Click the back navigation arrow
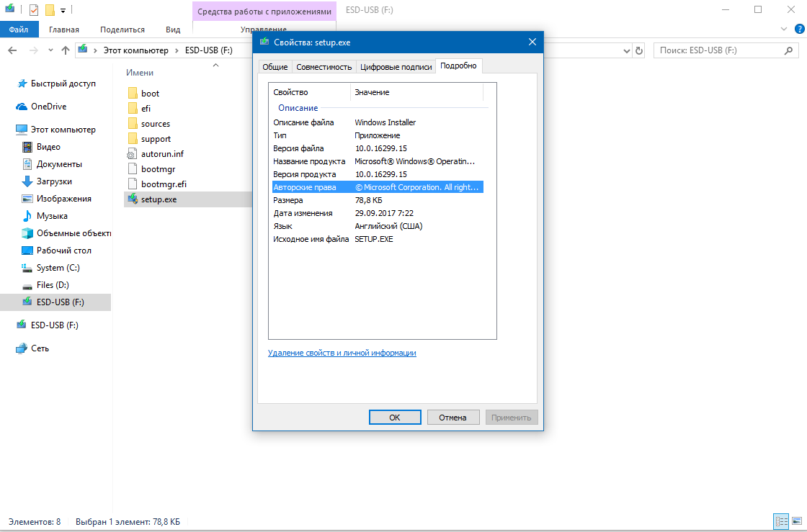Viewport: 807px width, 532px height. [x=12, y=50]
